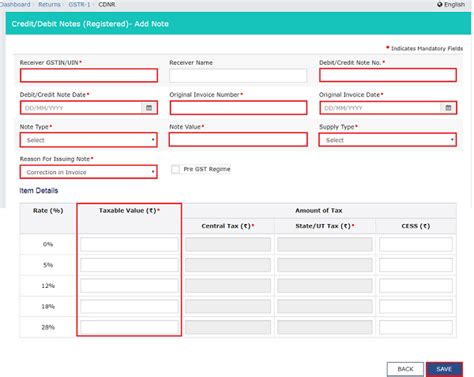Go to GSTR-1 breadcrumb
This screenshot has width=474, height=377.
click(79, 4)
